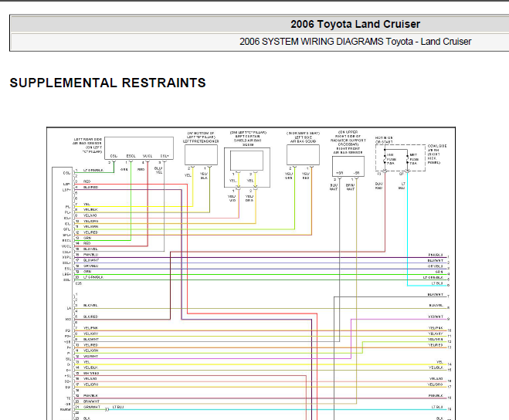Screen dimensions: 509x420
Task: Select the Right Front Air Bag Sensor box
Action: pyautogui.click(x=348, y=166)
